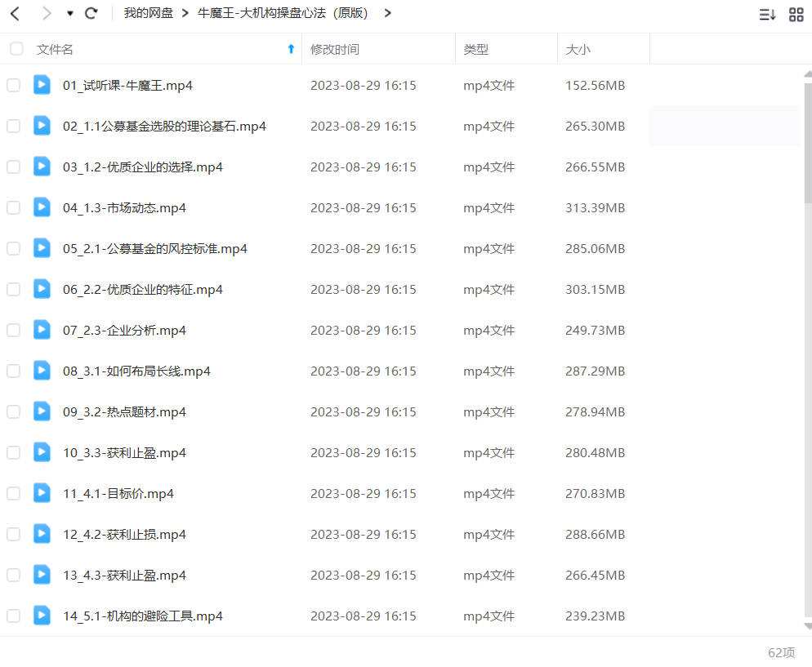The width and height of the screenshot is (812, 667).
Task: Go forward with the right arrow button
Action: (x=47, y=13)
